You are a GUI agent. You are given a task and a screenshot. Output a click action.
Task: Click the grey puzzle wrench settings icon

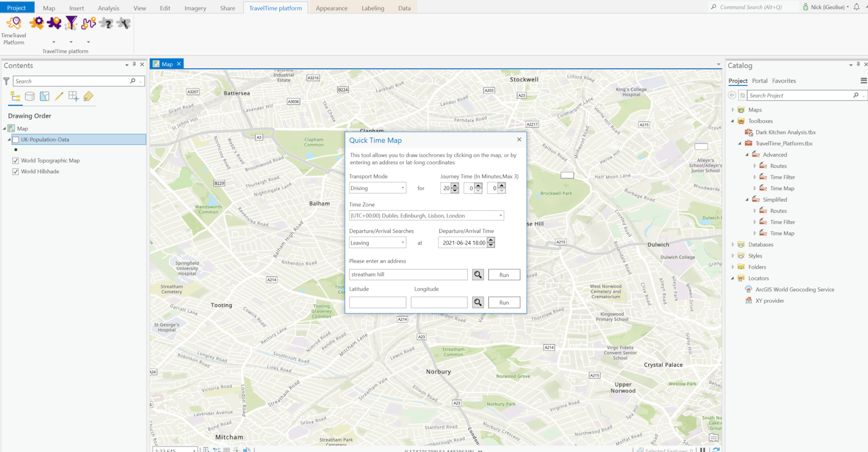124,23
